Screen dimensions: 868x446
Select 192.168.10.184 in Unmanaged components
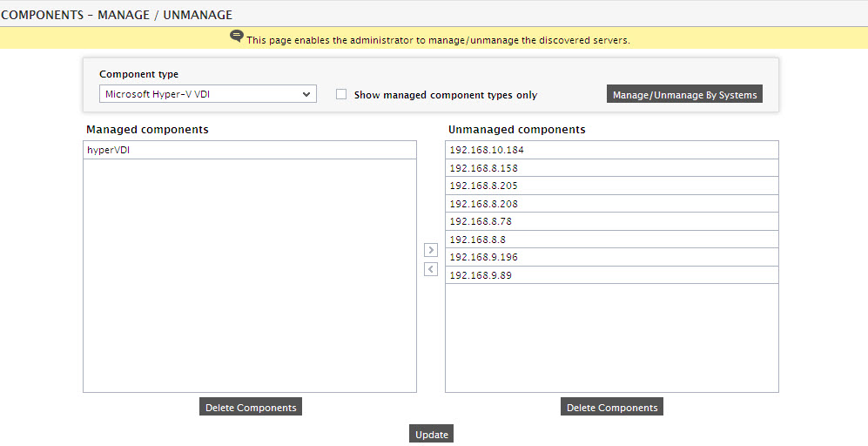(x=612, y=150)
